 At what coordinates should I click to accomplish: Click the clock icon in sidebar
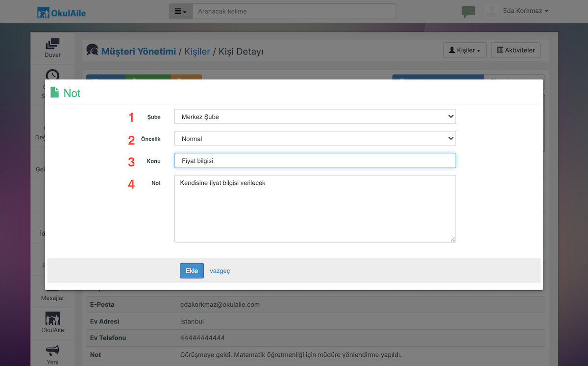coord(52,74)
